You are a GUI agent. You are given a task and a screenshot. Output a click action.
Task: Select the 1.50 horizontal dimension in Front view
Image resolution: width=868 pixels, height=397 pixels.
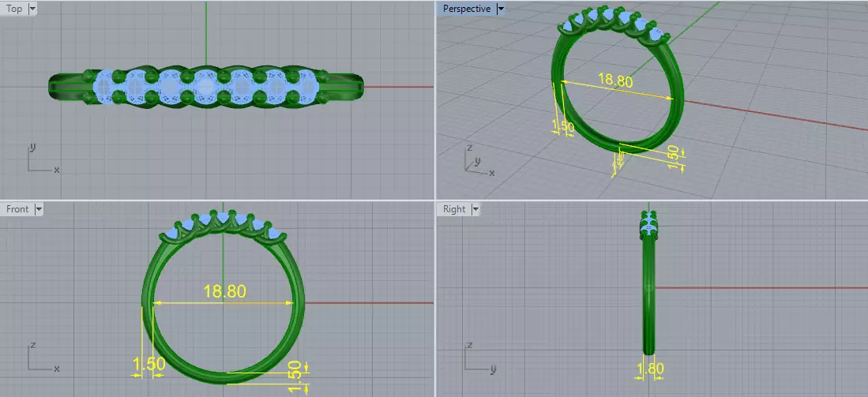[149, 364]
